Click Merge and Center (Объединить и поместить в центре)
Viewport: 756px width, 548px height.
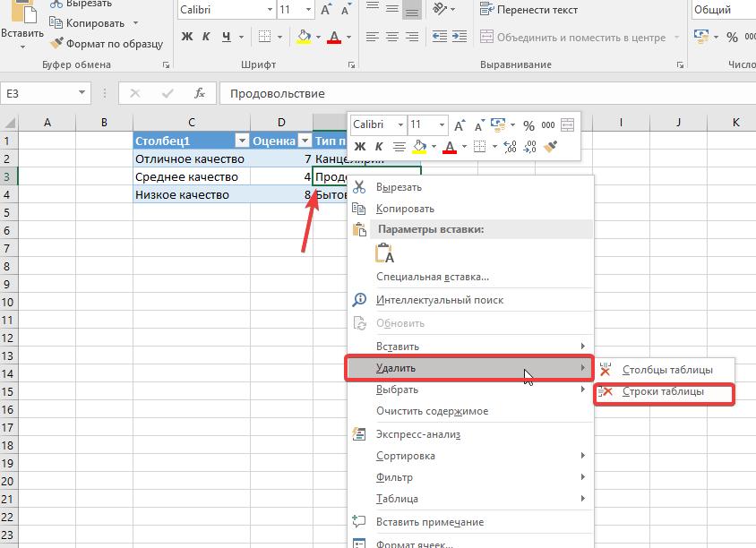(573, 37)
